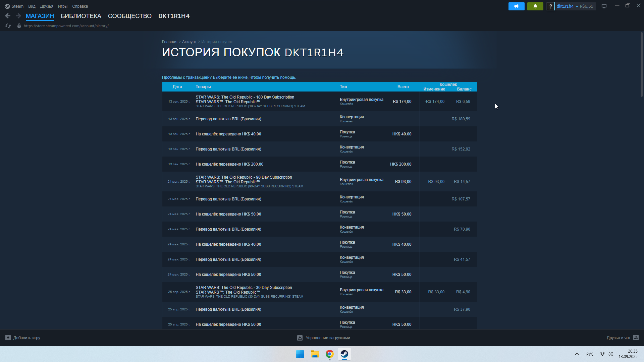Click the R$ 33,00 total amount
Viewport: 644px width, 362px height.
pos(403,292)
